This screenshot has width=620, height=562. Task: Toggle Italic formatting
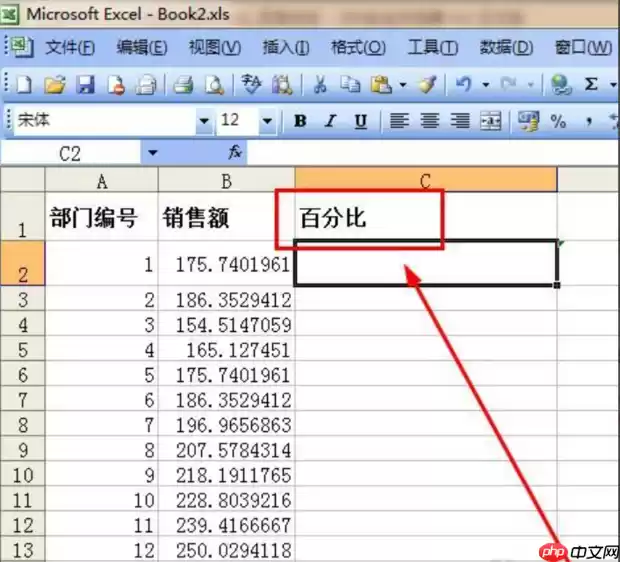tap(331, 121)
